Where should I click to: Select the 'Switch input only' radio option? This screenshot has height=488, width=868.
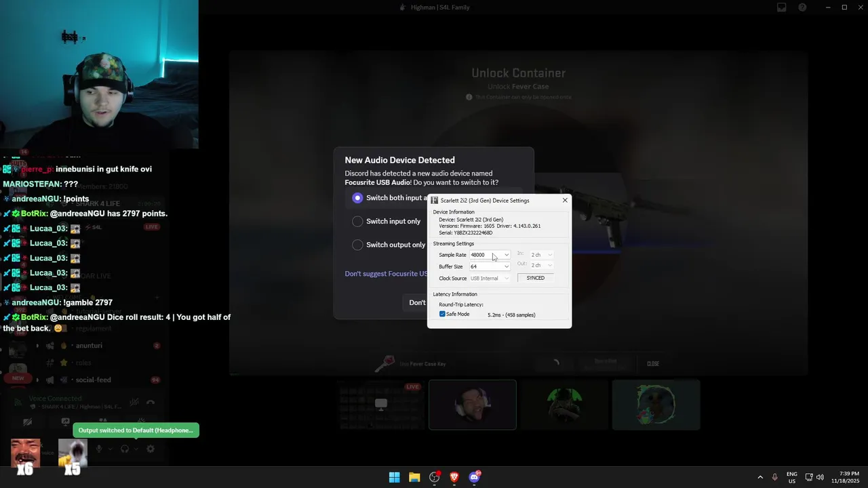[x=357, y=221]
